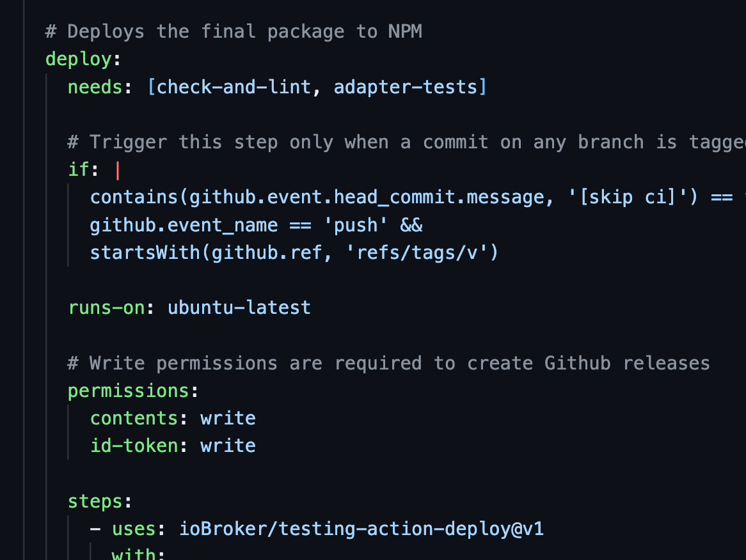This screenshot has width=746, height=560.
Task: Click the 'write' value next to contents
Action: [228, 418]
